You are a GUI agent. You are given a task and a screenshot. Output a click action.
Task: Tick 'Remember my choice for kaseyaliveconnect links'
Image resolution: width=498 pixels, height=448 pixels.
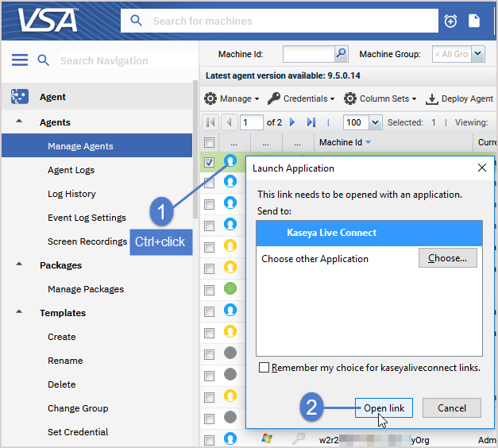coord(263,368)
